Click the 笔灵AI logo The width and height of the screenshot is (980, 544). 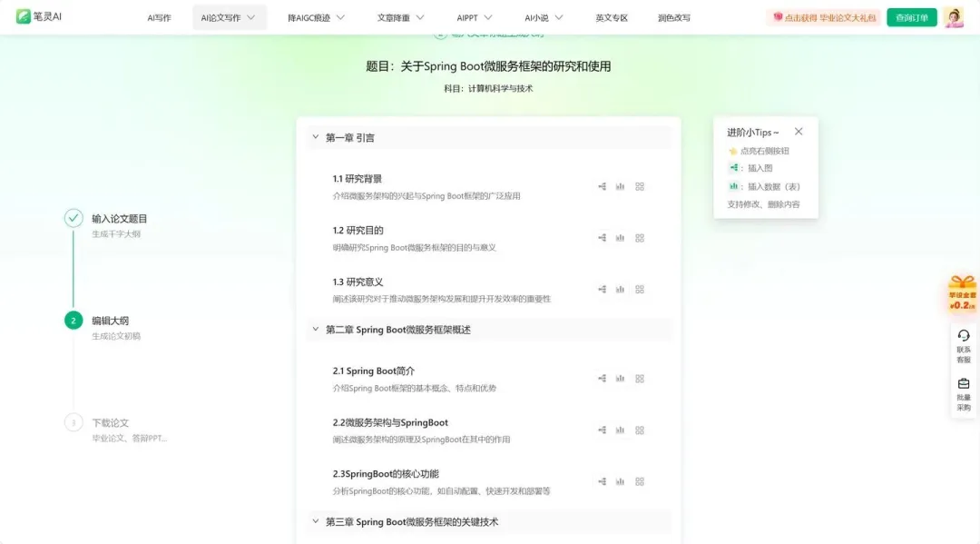pyautogui.click(x=38, y=17)
